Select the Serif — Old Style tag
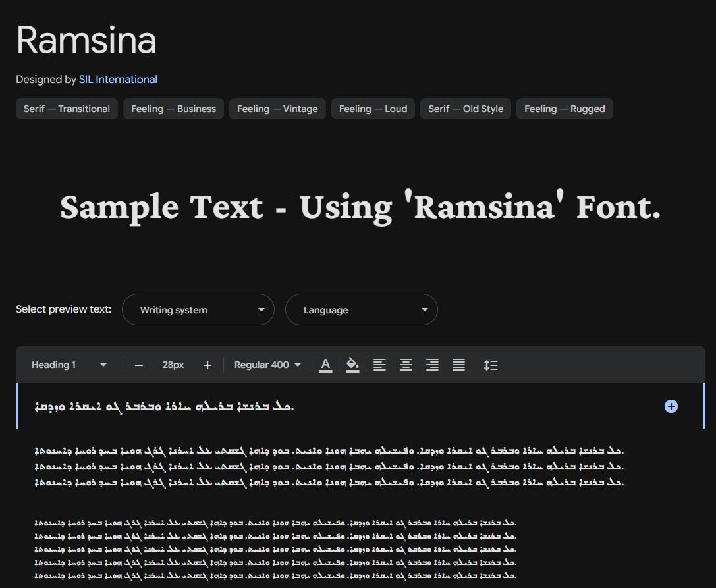Viewport: 716px width, 588px height. pyautogui.click(x=466, y=109)
